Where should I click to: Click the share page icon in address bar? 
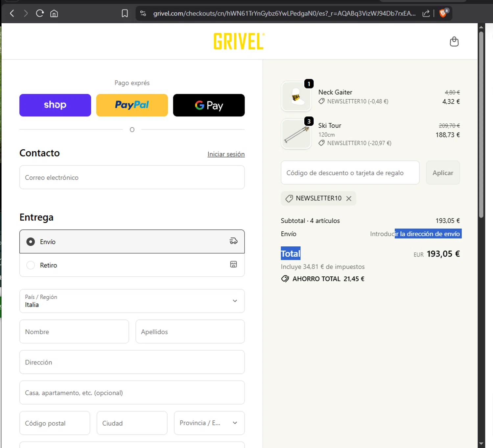pyautogui.click(x=426, y=13)
